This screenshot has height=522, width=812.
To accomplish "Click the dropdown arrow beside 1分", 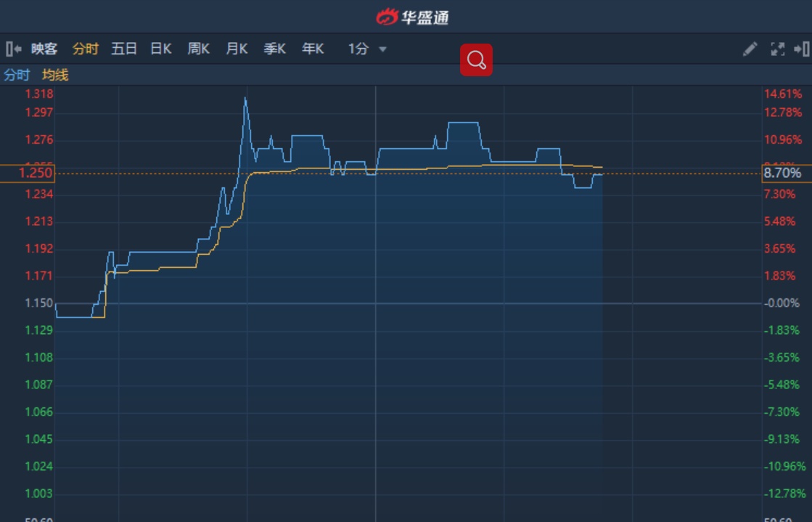I will click(382, 50).
